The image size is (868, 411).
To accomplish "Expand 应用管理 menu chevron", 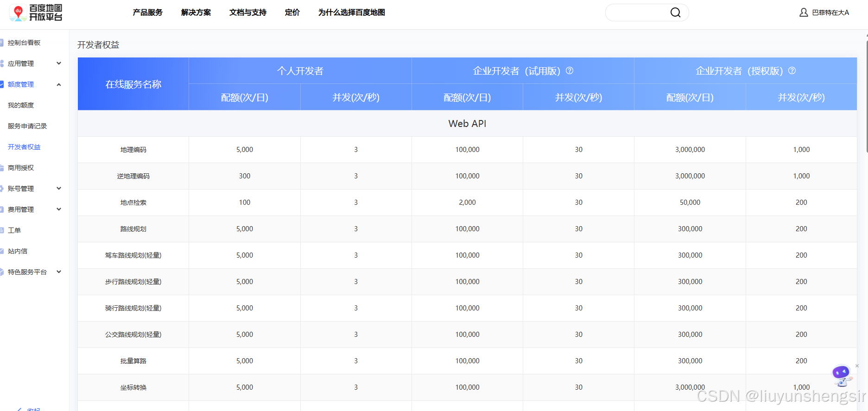I will 59,63.
